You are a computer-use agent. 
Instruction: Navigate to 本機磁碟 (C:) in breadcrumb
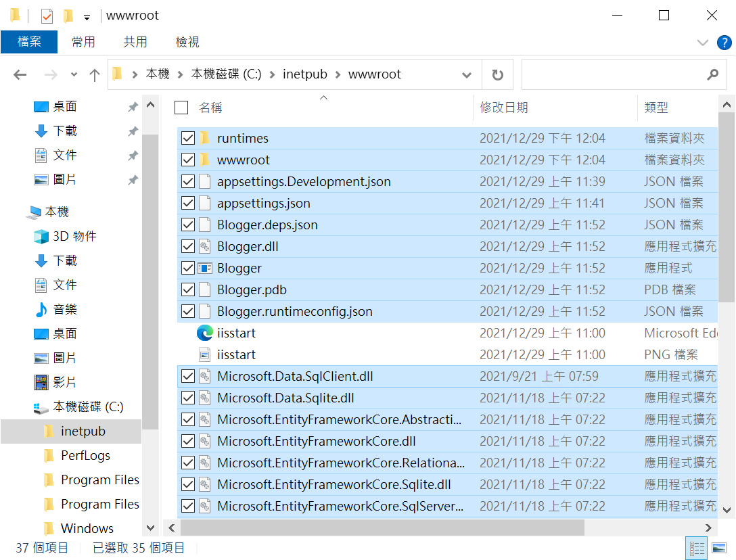226,74
